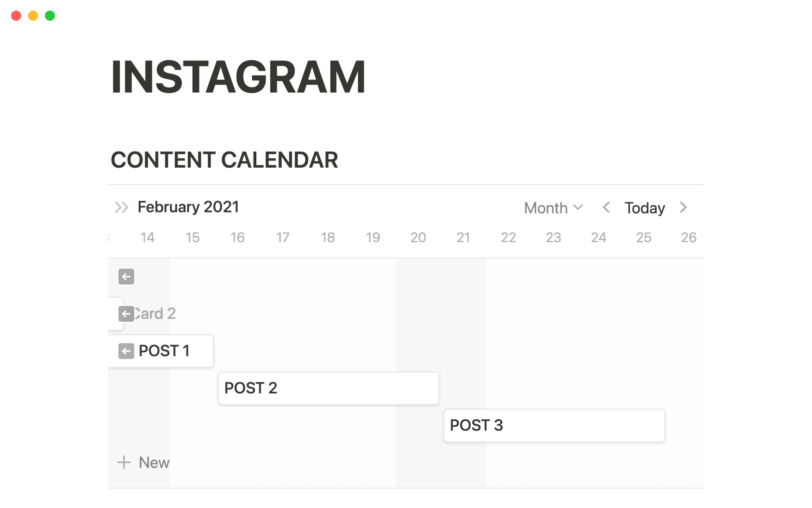Screen dimensions: 812x508
Task: Close the window with the red button
Action: point(16,16)
